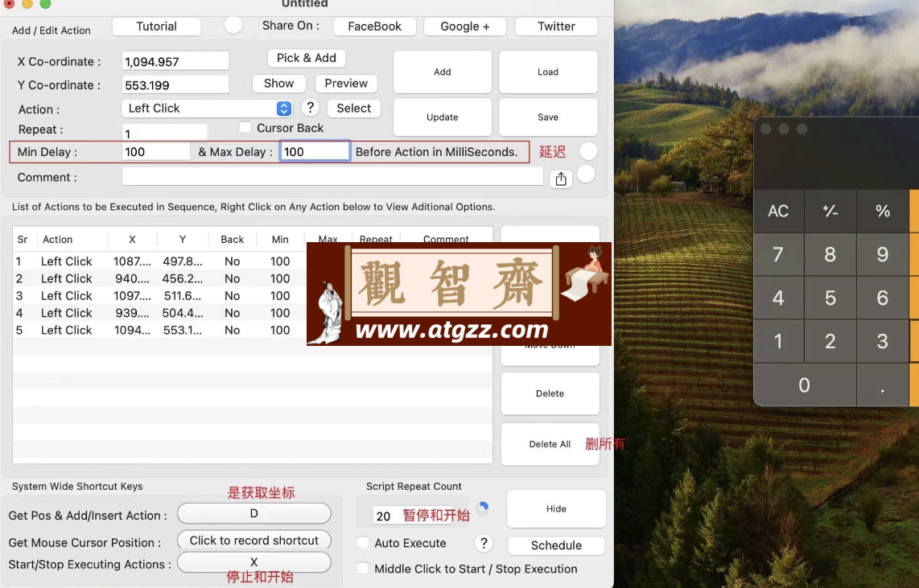Click the Save button
Screen dimensions: 919x588
pyautogui.click(x=548, y=117)
